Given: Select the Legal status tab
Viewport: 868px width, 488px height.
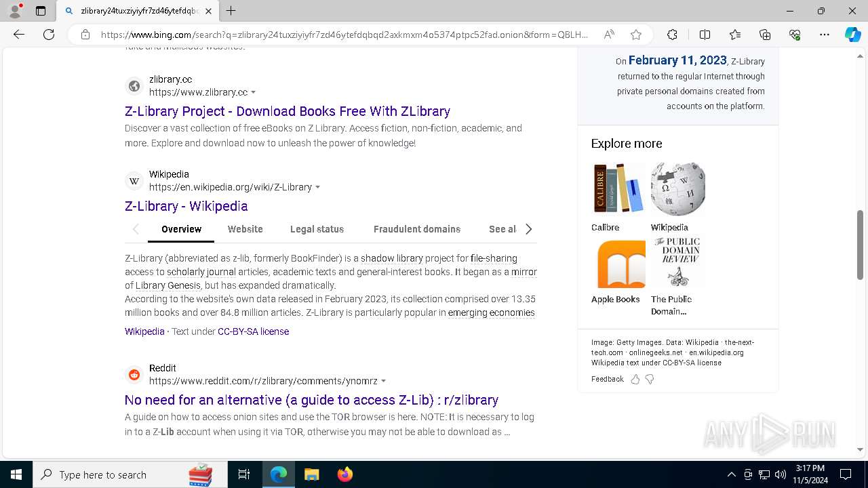Looking at the screenshot, I should 317,229.
